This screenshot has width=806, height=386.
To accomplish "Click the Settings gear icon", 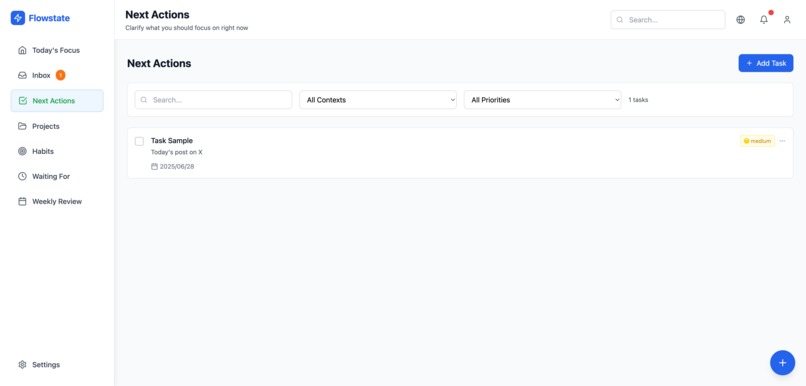I will tap(22, 364).
